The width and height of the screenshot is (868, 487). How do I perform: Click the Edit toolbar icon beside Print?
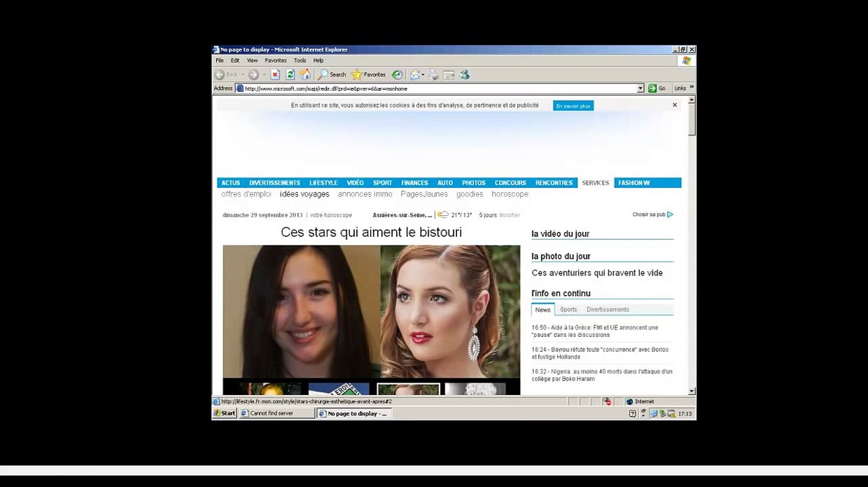click(x=448, y=74)
